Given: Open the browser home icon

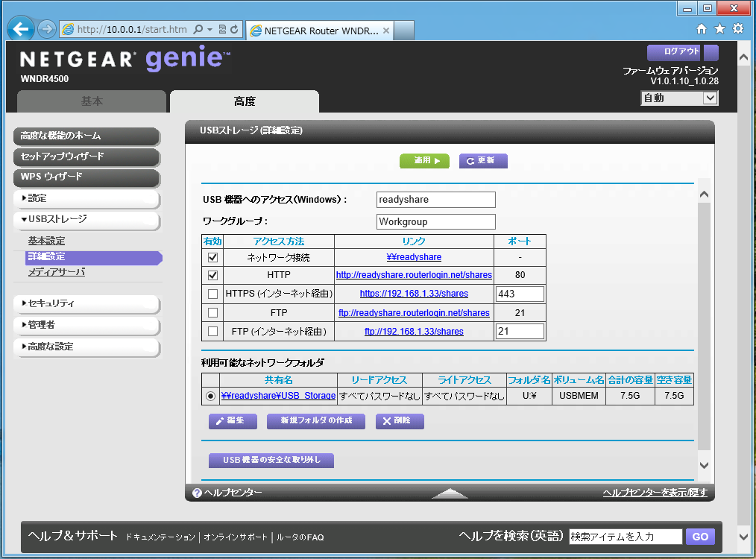Looking at the screenshot, I should point(701,29).
